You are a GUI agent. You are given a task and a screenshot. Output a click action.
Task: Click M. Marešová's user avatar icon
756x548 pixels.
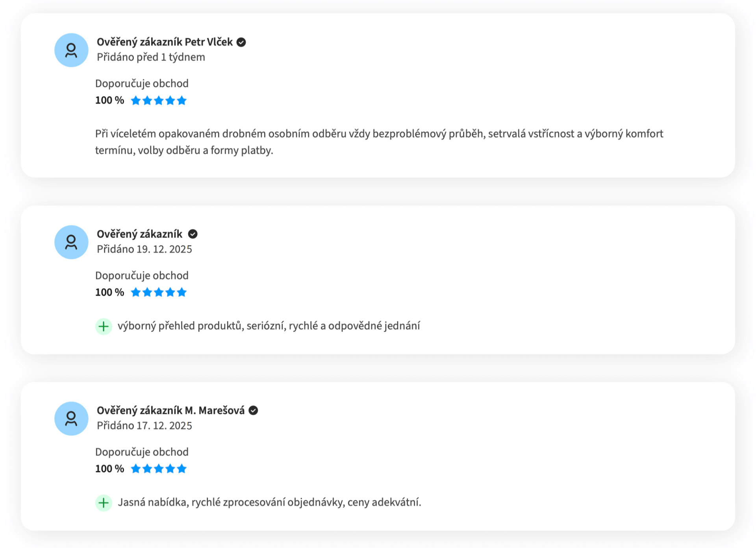coord(71,418)
